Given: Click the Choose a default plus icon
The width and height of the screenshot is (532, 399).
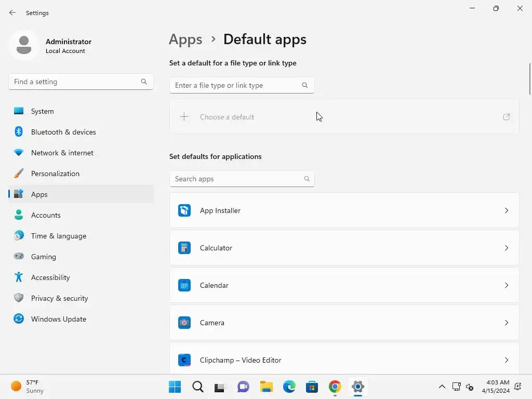Looking at the screenshot, I should [x=184, y=117].
